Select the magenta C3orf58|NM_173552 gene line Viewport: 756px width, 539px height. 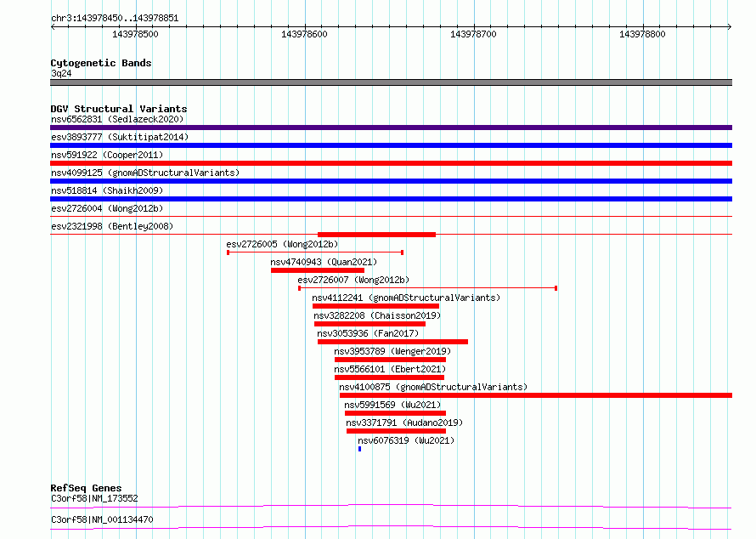(391, 506)
